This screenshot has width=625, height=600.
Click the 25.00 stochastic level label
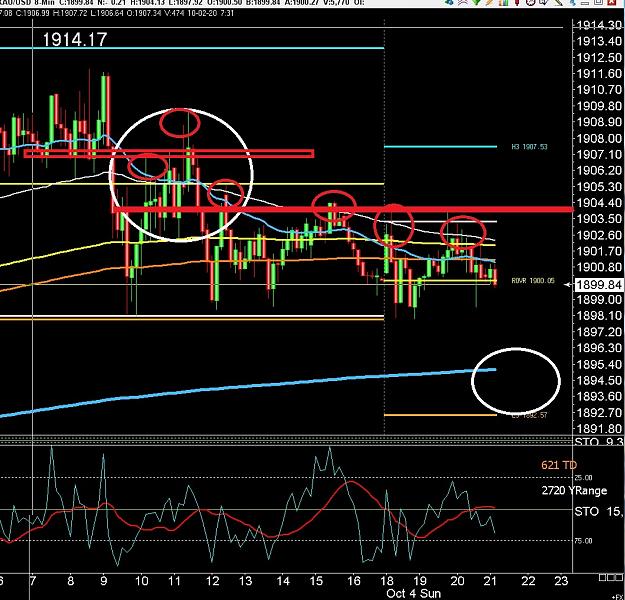click(583, 478)
